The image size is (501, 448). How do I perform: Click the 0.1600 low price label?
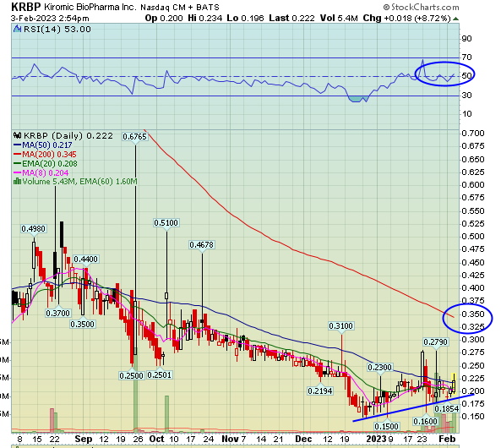(x=425, y=422)
